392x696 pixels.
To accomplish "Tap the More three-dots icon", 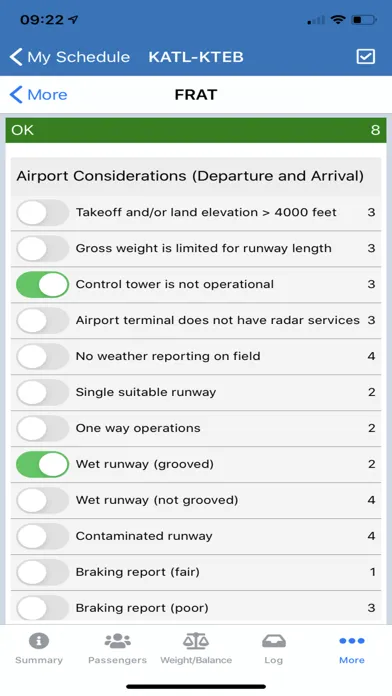I will point(352,641).
